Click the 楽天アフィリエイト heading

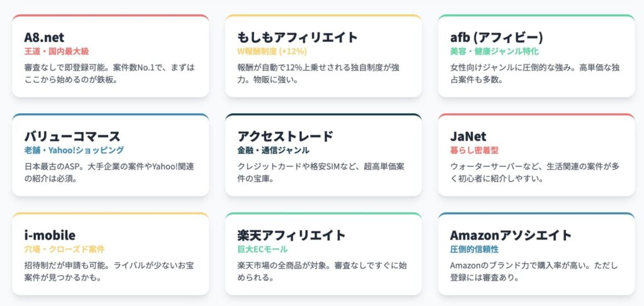tap(292, 235)
